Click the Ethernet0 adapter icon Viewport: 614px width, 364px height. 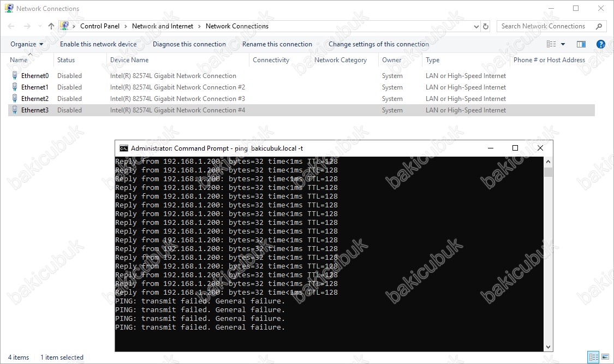click(15, 75)
